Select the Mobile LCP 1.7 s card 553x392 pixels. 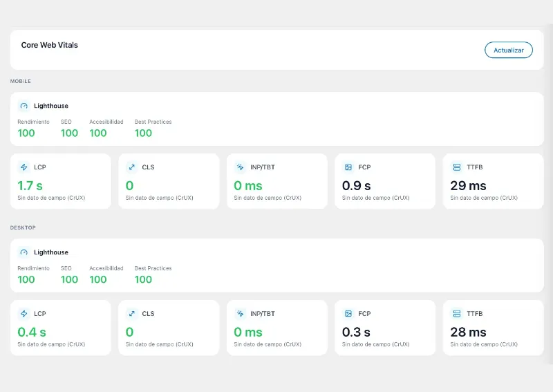pyautogui.click(x=61, y=181)
